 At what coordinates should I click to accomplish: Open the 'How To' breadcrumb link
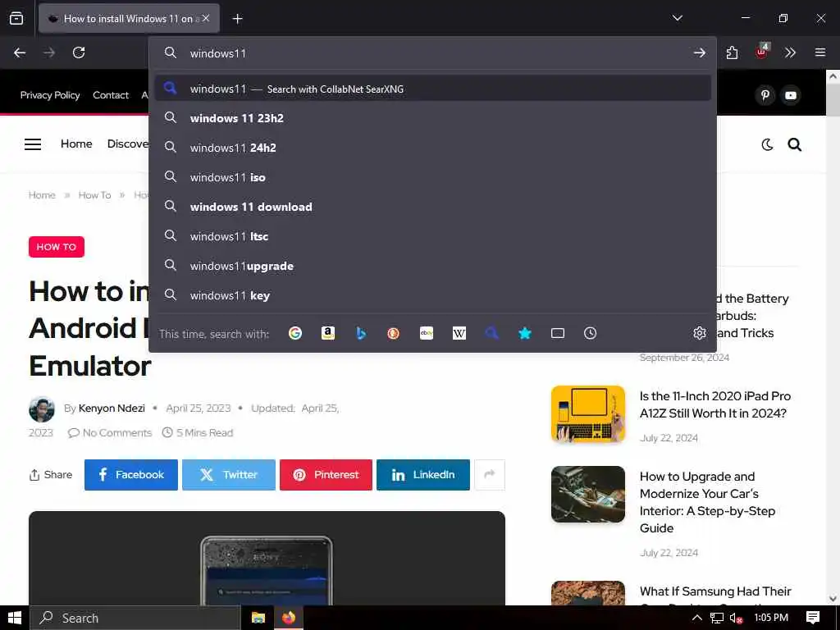[x=94, y=195]
